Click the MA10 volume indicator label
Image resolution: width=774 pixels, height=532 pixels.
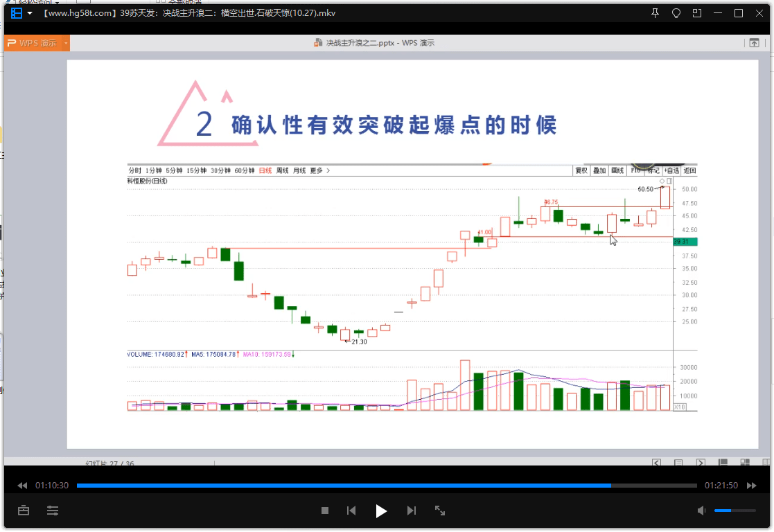click(x=267, y=355)
